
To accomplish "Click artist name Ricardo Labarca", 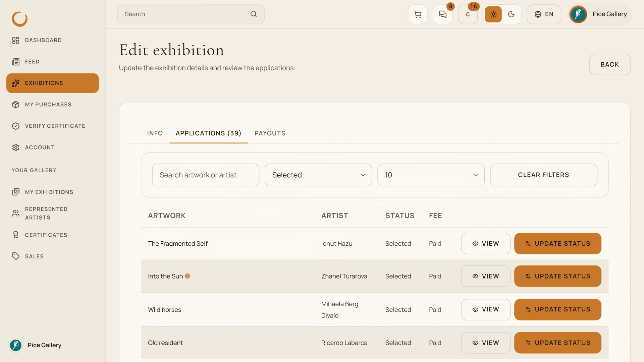I will (344, 343).
